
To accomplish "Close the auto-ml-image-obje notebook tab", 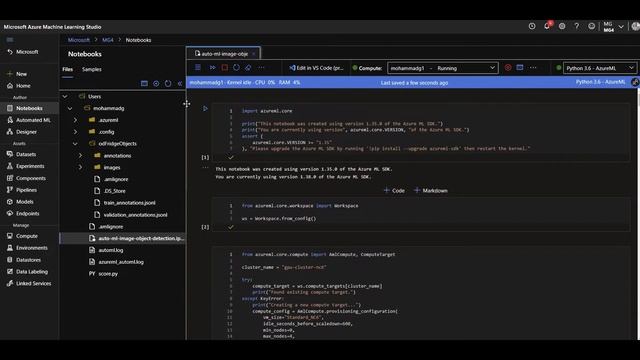I will (x=253, y=54).
